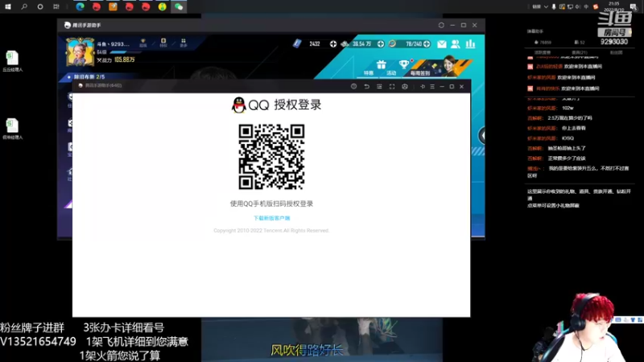
Task: Open the friends icon in game header
Action: 456,44
